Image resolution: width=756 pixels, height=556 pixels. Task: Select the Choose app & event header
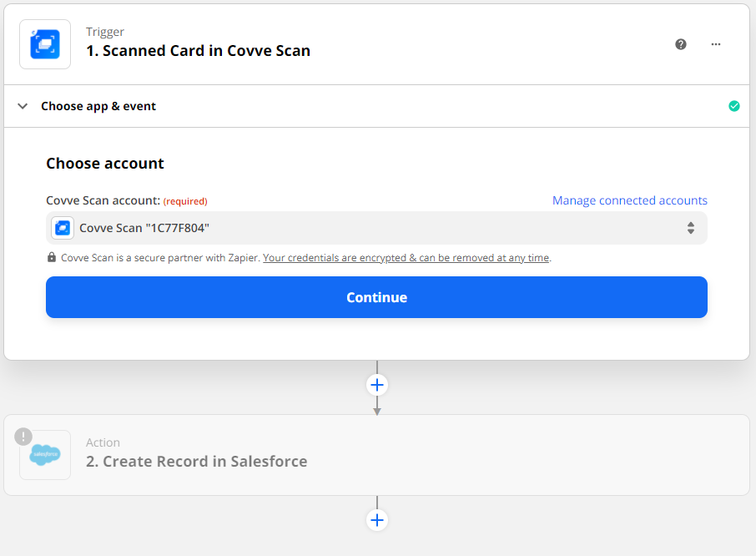tap(98, 106)
